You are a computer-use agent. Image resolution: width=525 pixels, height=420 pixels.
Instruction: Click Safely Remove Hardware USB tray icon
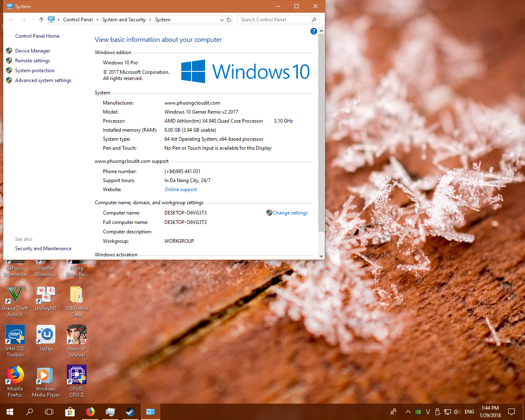click(x=438, y=412)
